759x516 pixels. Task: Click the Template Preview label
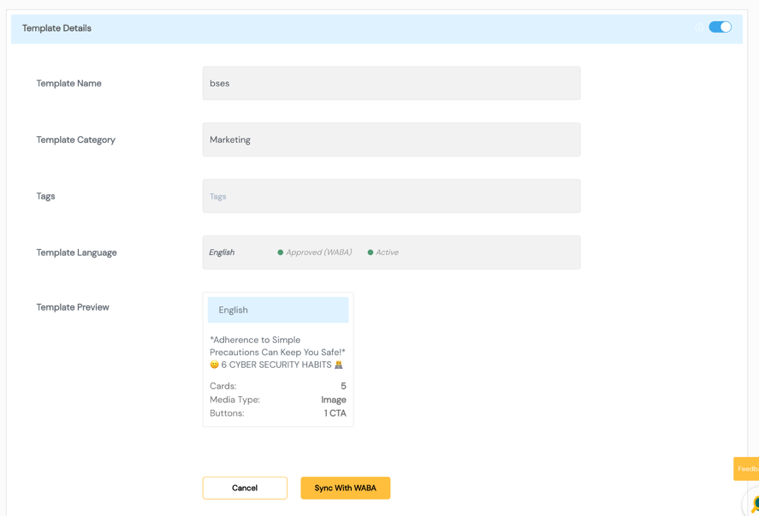(73, 307)
